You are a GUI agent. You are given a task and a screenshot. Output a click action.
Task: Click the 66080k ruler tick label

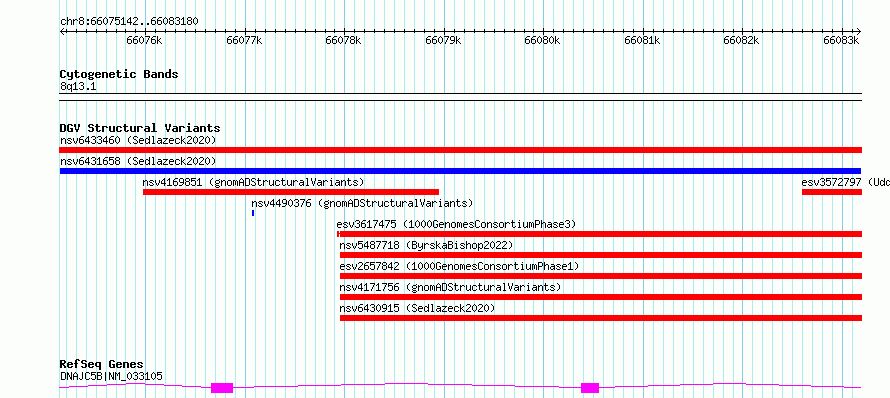click(x=543, y=40)
